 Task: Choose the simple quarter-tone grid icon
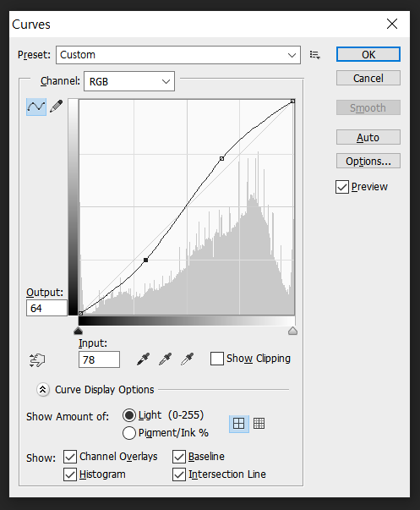(239, 424)
